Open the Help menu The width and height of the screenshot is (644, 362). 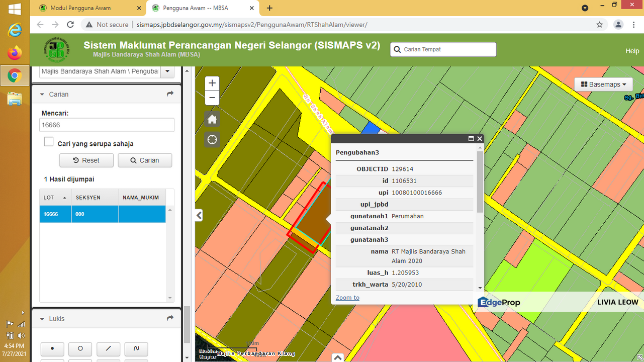click(632, 51)
